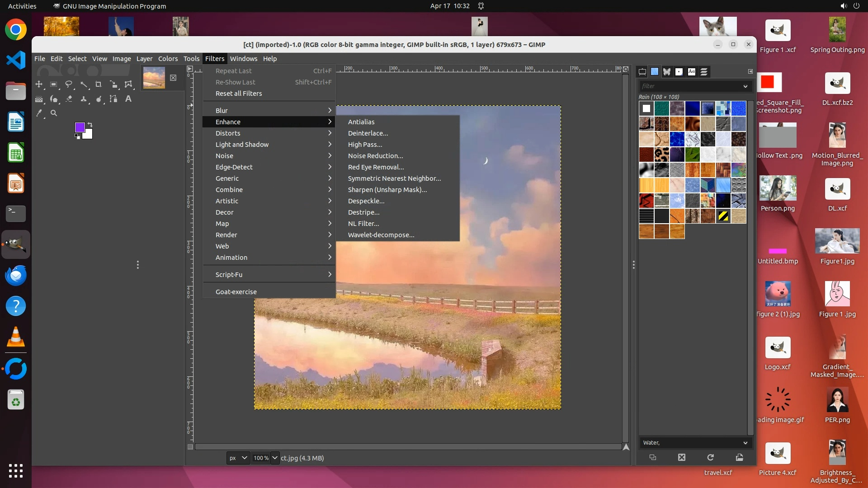Select the Eraser tool
Screen dimensions: 868x488
point(69,99)
